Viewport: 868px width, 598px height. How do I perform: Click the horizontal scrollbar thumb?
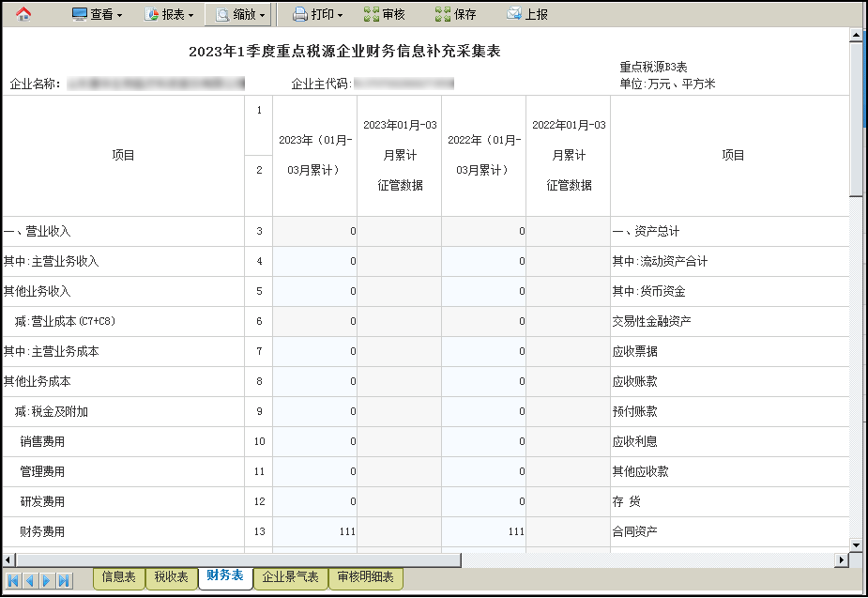point(238,560)
